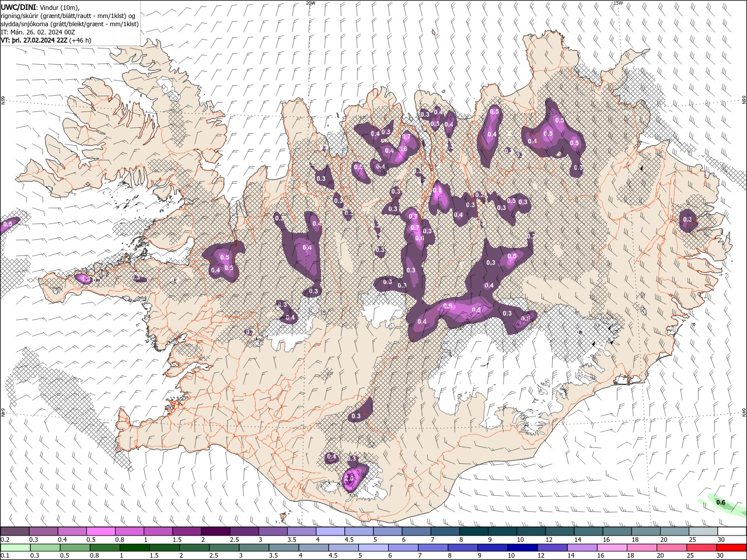
Task: Select the 1.5 purple swatch in the upper legend row
Action: pyautogui.click(x=187, y=531)
